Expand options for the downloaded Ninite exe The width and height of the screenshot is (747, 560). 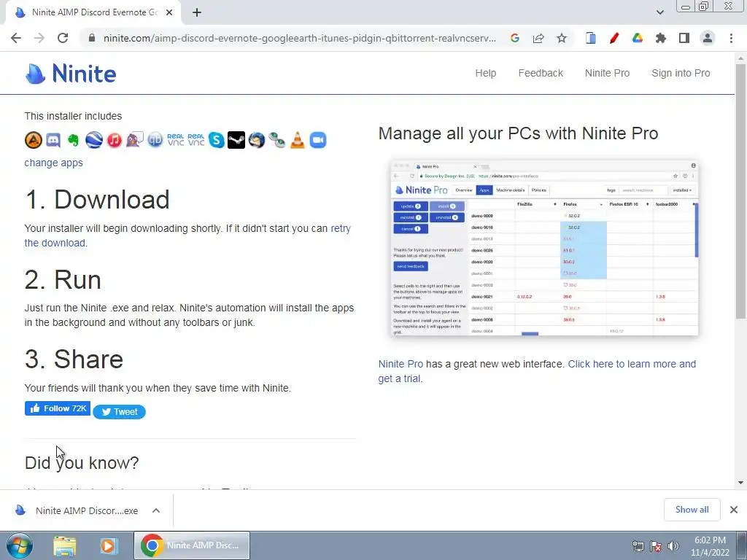click(156, 510)
